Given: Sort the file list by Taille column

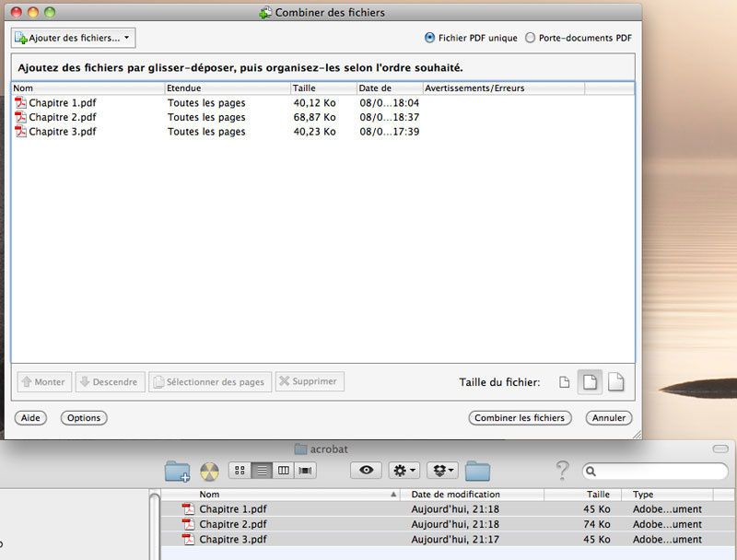Looking at the screenshot, I should click(322, 88).
